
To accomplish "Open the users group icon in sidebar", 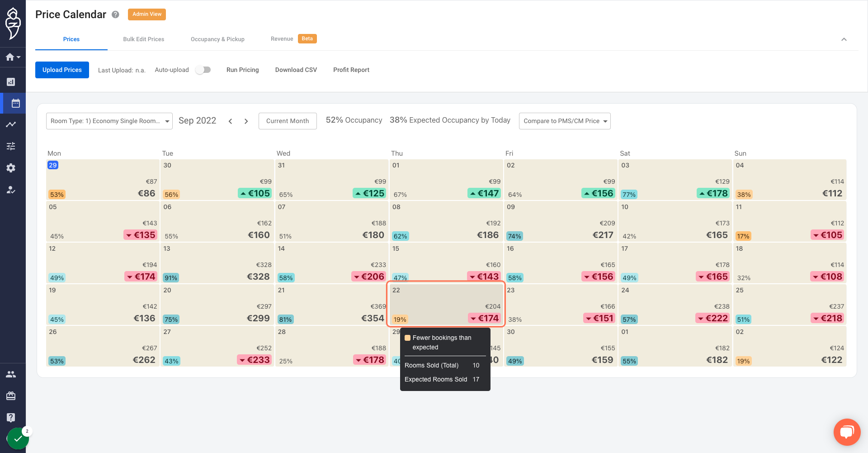I will (x=11, y=374).
